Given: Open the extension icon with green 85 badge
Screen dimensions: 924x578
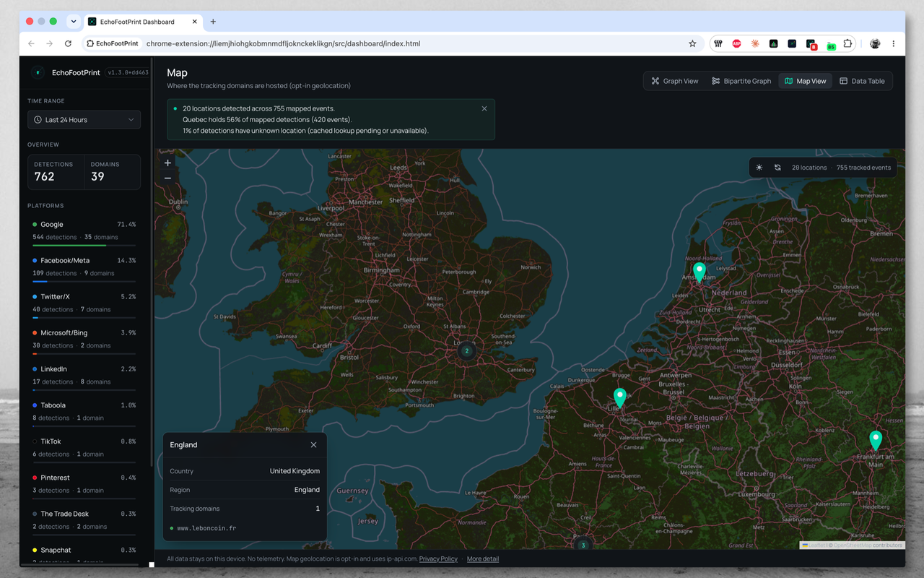Looking at the screenshot, I should (x=830, y=45).
